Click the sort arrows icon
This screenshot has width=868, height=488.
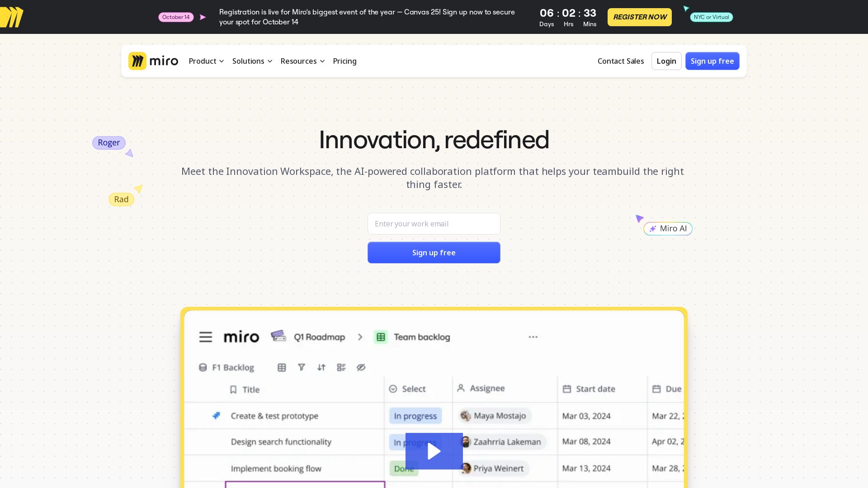(x=321, y=367)
